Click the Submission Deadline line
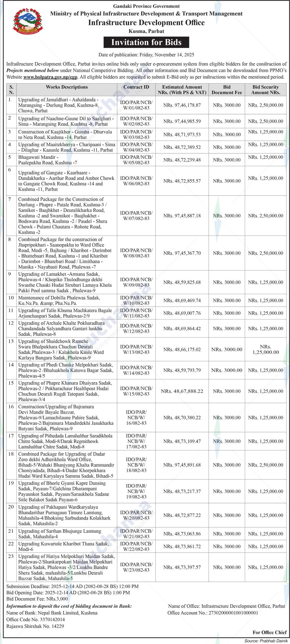The width and height of the screenshot is (290, 644). pos(72,586)
